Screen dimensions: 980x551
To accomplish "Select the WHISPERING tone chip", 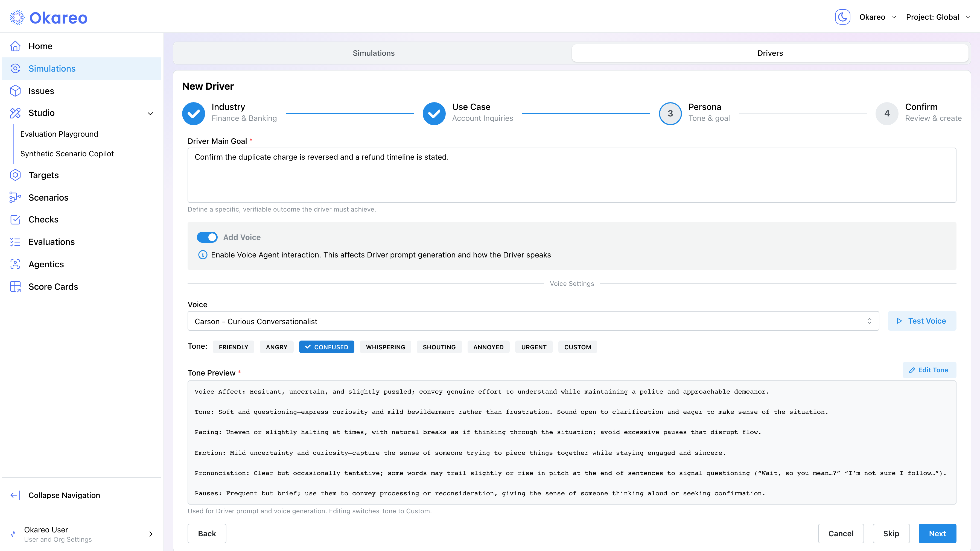I will coord(385,347).
